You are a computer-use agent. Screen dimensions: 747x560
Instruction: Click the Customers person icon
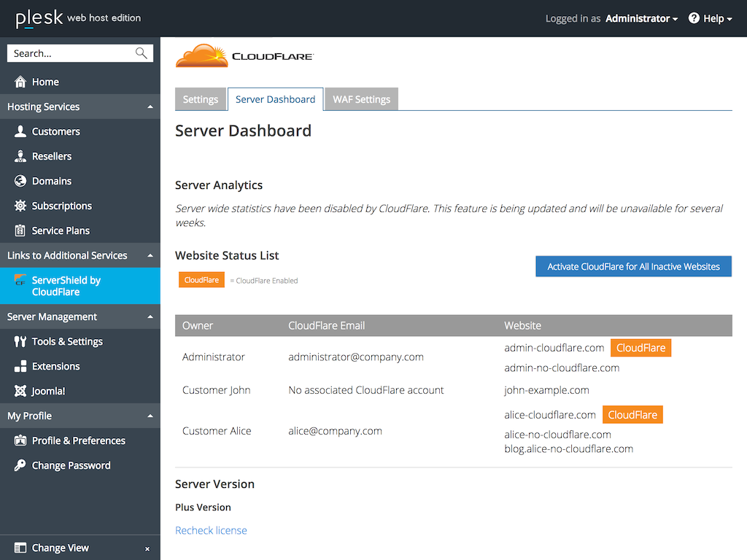click(x=20, y=131)
